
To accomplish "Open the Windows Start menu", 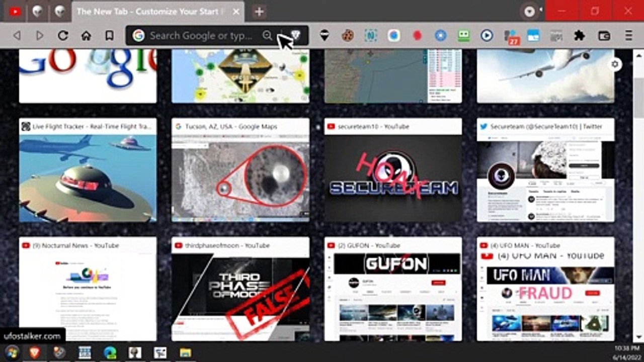I will coord(12,352).
